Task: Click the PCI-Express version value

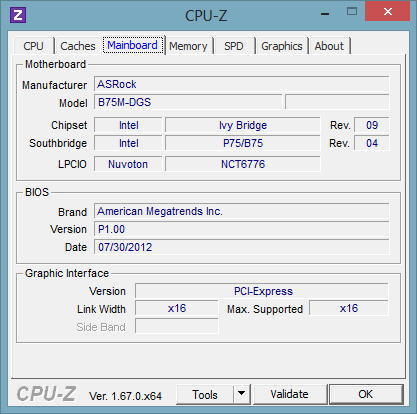Action: click(262, 291)
